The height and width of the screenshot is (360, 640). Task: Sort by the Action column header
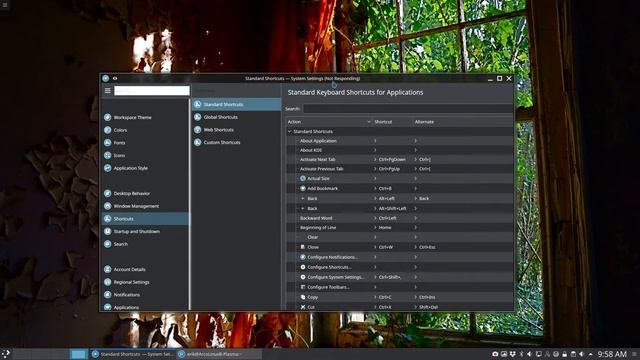(329, 122)
